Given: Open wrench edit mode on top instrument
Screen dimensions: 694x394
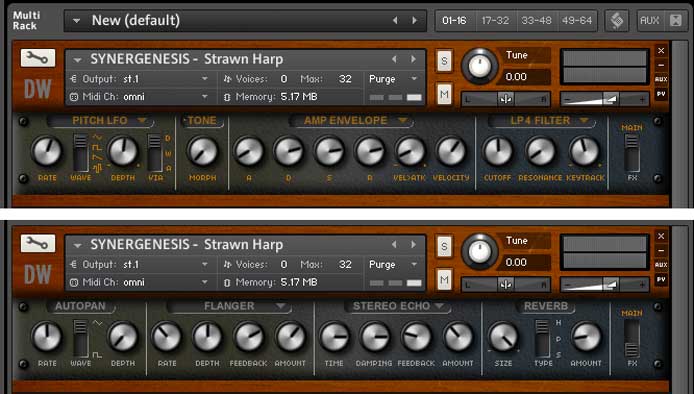Looking at the screenshot, I should click(x=38, y=58).
